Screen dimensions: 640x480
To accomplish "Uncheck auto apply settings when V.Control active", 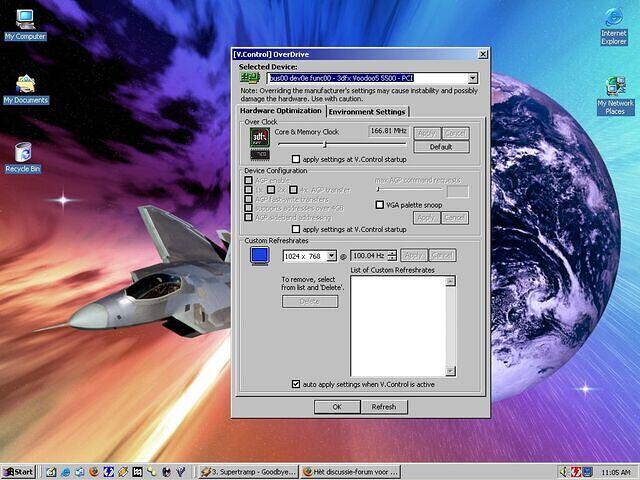I will pos(296,384).
